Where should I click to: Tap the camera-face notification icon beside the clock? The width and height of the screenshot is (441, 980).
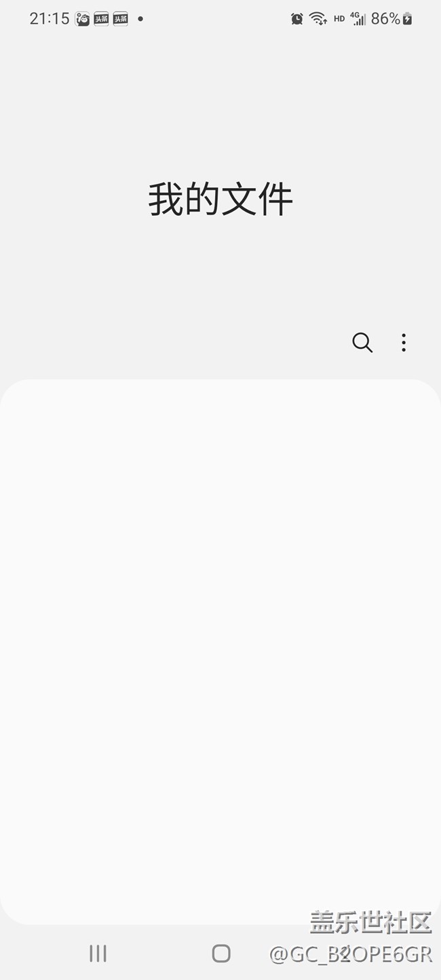tap(83, 19)
